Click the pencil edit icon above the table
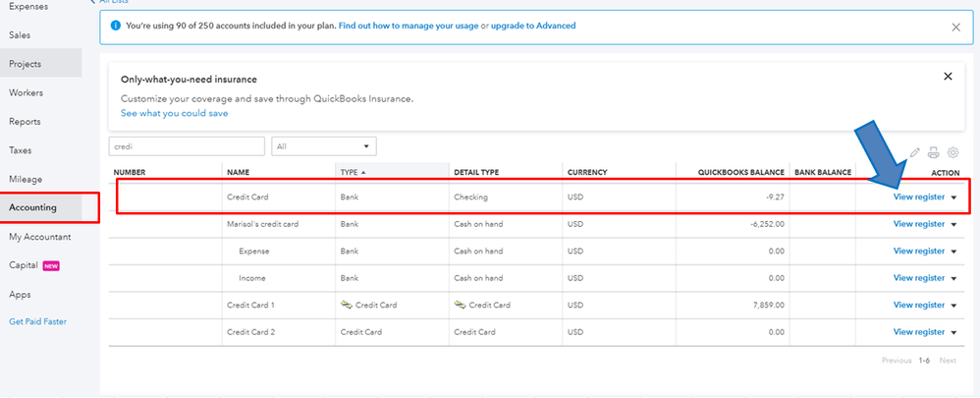The width and height of the screenshot is (980, 398). pos(915,152)
